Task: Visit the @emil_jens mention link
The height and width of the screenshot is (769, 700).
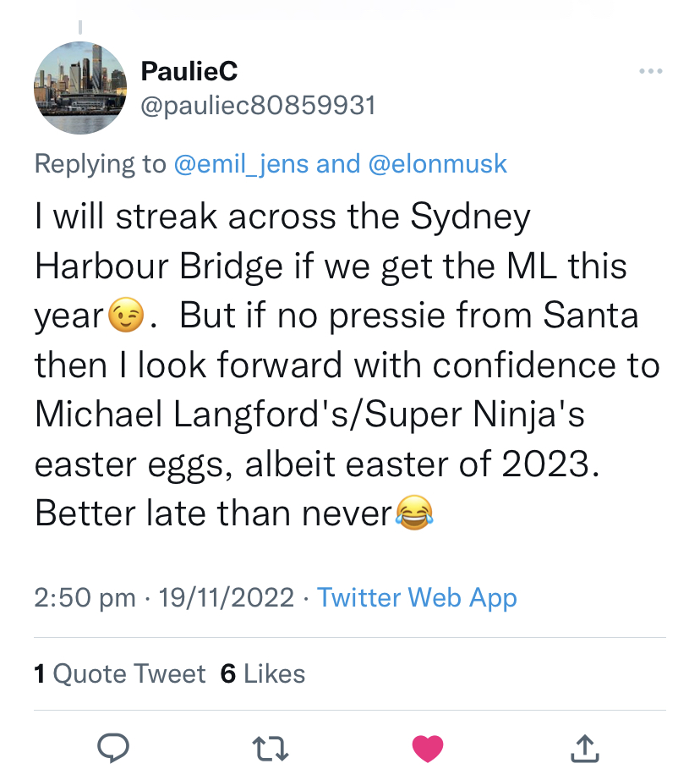Action: [x=241, y=163]
